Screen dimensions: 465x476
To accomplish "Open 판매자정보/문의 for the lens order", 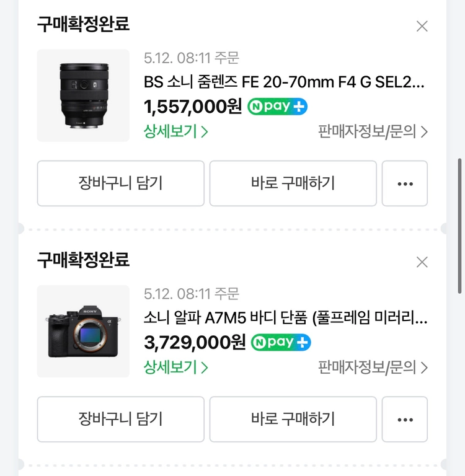I will 373,132.
